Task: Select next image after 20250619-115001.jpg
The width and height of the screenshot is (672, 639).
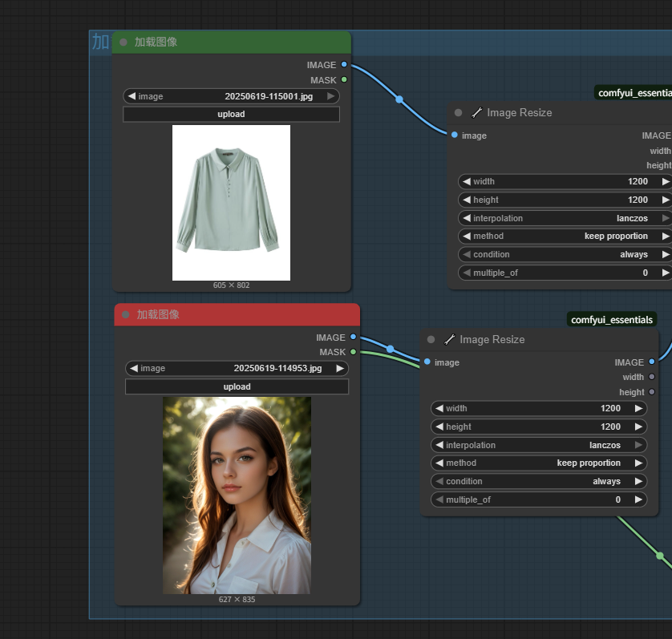Action: (331, 96)
